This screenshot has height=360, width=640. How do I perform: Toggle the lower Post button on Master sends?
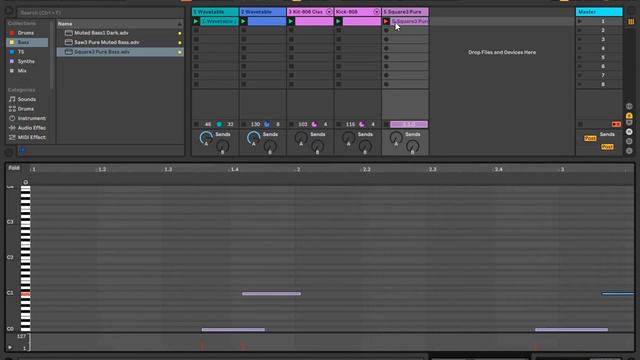[x=607, y=147]
